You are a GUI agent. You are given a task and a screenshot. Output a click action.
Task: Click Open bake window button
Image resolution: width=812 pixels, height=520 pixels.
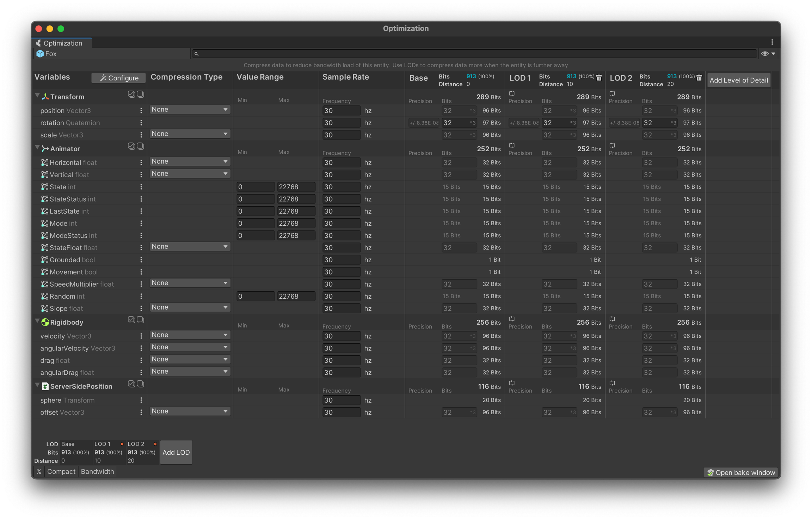coord(741,472)
